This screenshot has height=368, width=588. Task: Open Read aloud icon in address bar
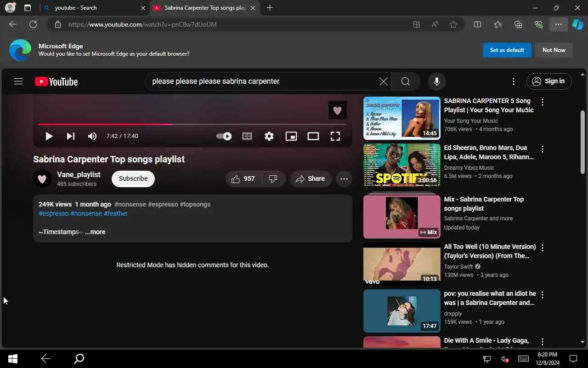click(x=435, y=24)
